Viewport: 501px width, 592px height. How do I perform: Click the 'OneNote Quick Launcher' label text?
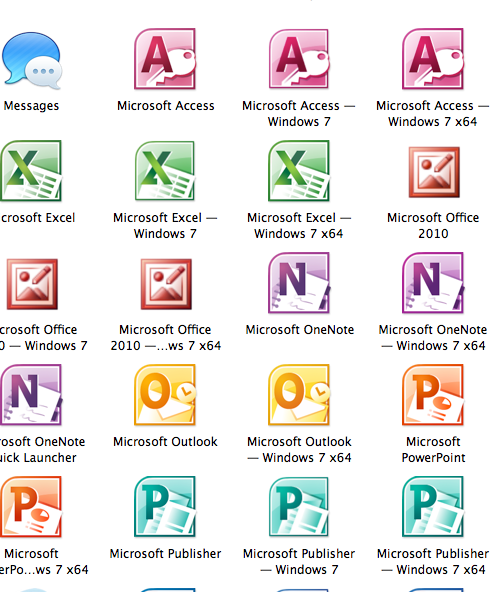click(x=42, y=450)
